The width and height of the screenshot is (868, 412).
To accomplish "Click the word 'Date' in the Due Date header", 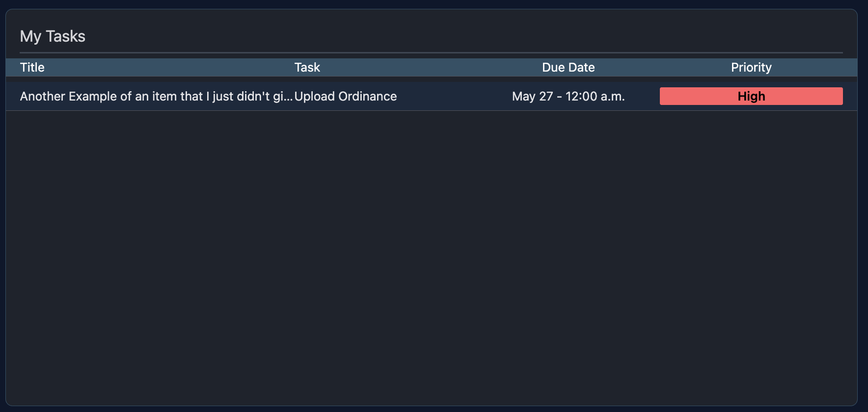I will point(582,67).
